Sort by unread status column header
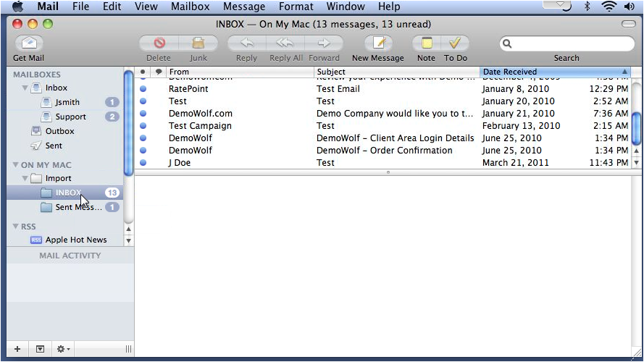 tap(143, 72)
